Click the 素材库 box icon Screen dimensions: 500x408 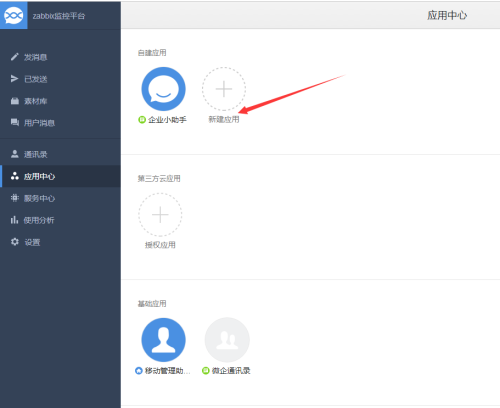[x=15, y=101]
